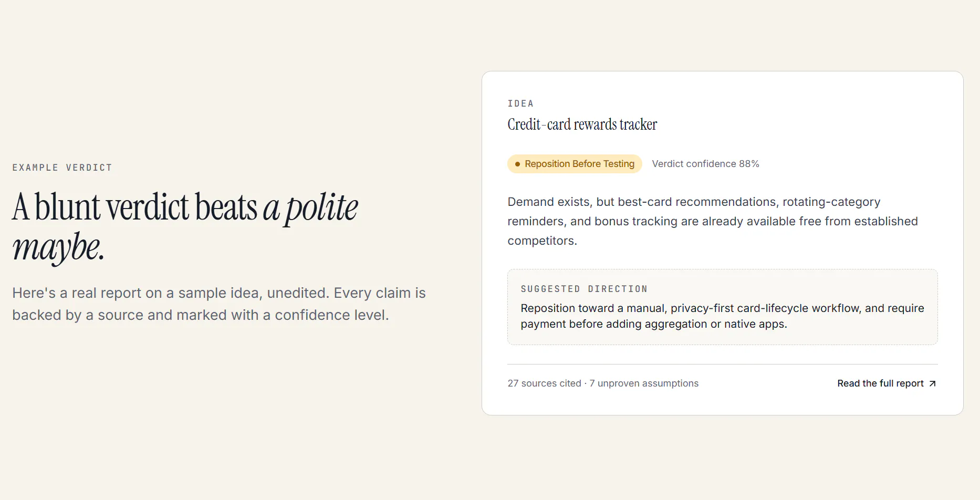This screenshot has height=500, width=980.
Task: Click the arrow icon beside Read the full report
Action: 932,384
